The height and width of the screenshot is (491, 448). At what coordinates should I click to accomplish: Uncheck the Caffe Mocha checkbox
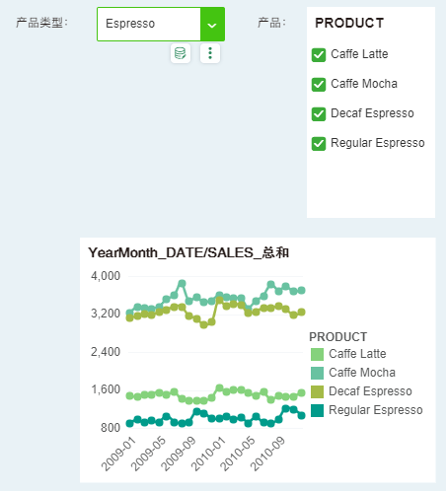[x=319, y=85]
